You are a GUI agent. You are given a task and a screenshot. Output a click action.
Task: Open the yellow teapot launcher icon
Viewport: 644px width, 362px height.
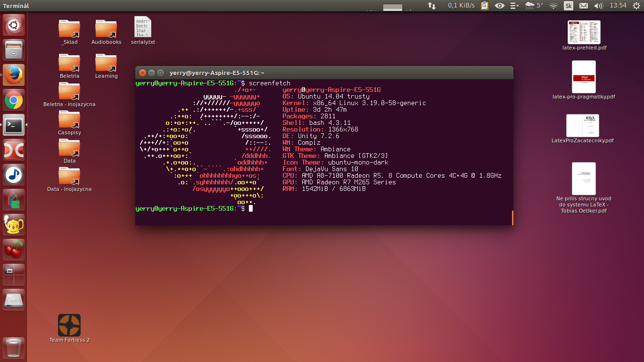(14, 226)
